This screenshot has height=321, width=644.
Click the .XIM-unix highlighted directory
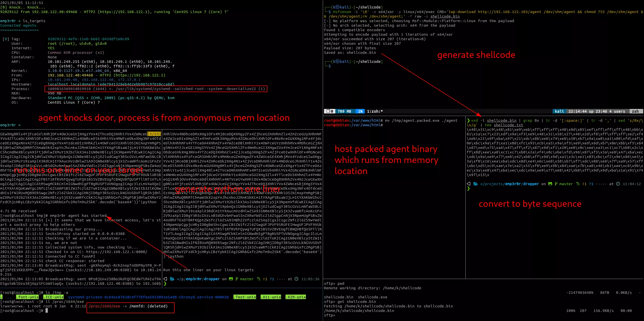tap(296, 297)
